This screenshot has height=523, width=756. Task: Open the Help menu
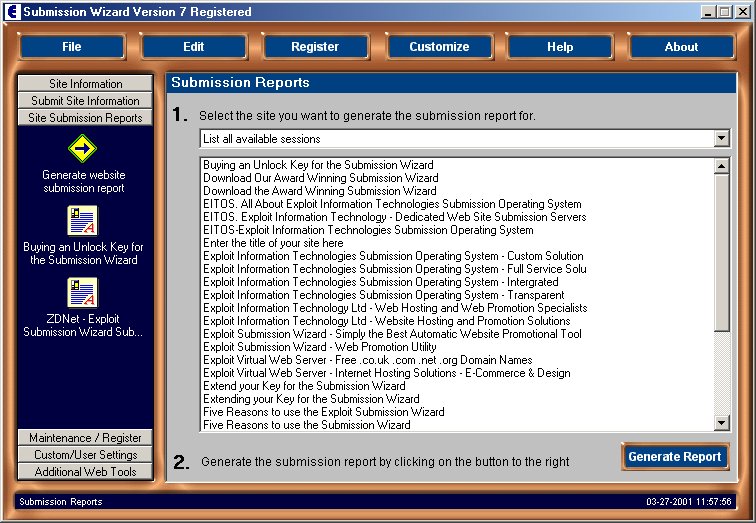coord(560,47)
